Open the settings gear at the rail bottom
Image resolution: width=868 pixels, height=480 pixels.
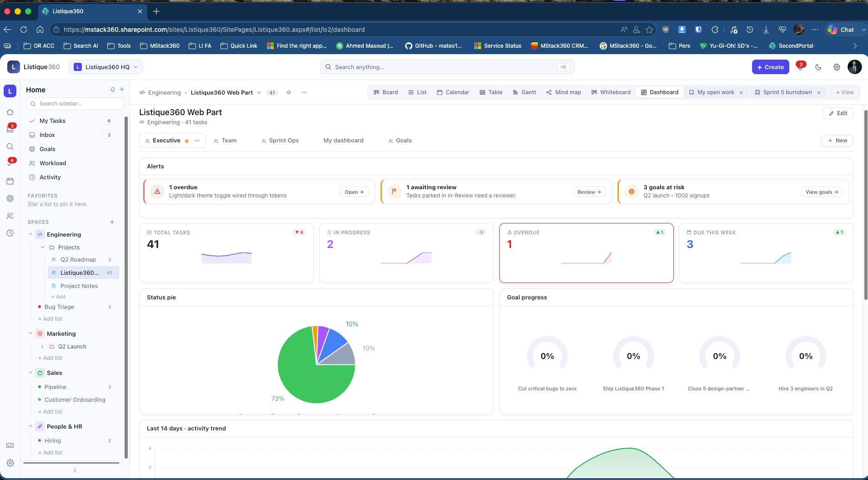coord(10,463)
